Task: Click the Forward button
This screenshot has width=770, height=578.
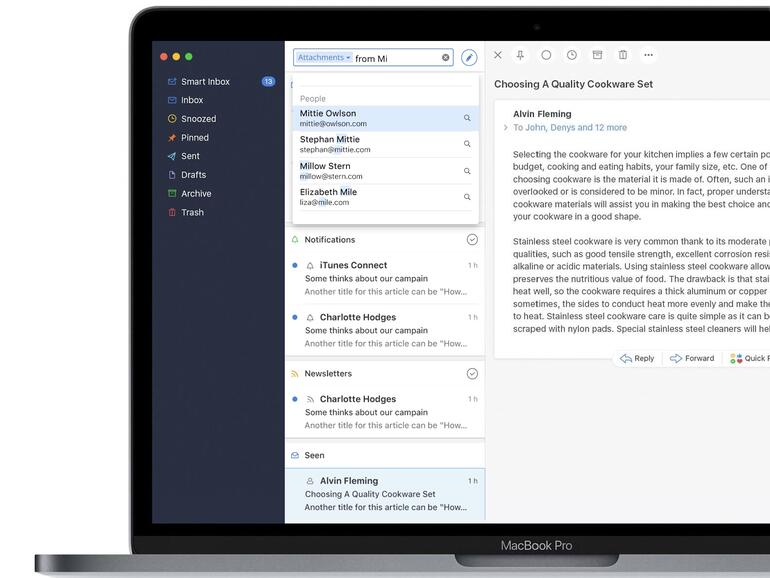Action: 692,358
